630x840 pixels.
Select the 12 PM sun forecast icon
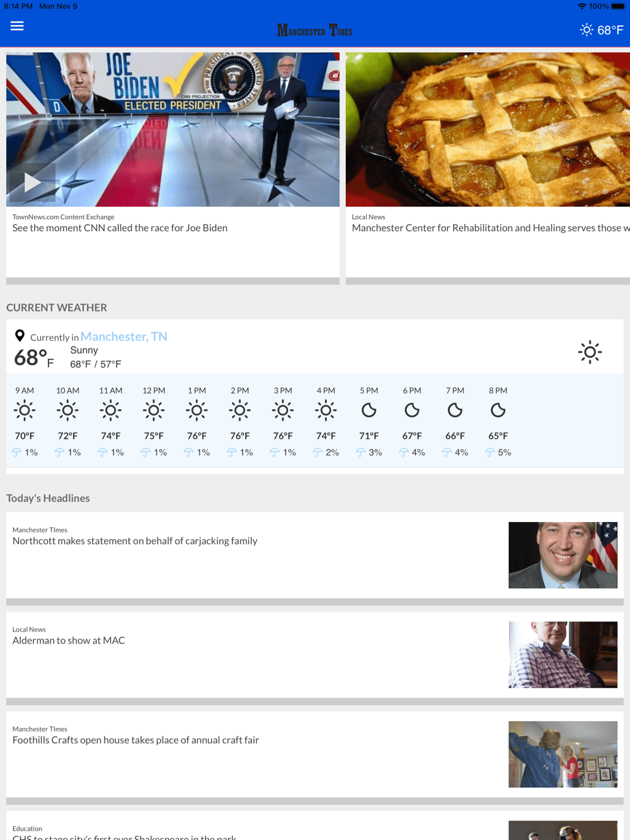tap(154, 411)
